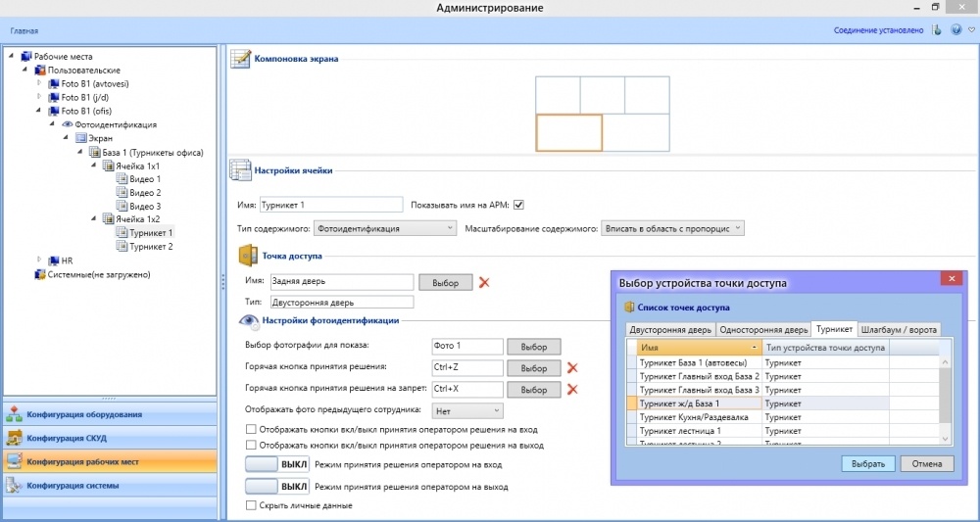Collapse the Foto B1 (ofis) node
980x522 pixels.
tap(39, 111)
